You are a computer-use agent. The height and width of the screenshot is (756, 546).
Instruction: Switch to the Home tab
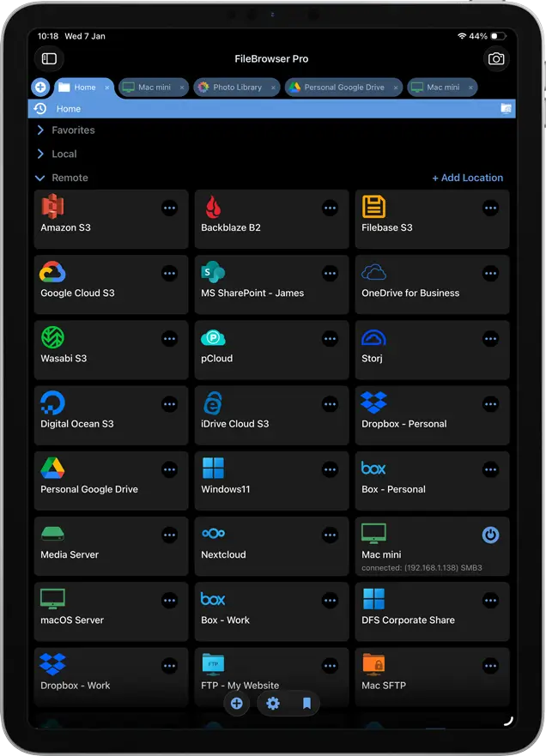(83, 88)
